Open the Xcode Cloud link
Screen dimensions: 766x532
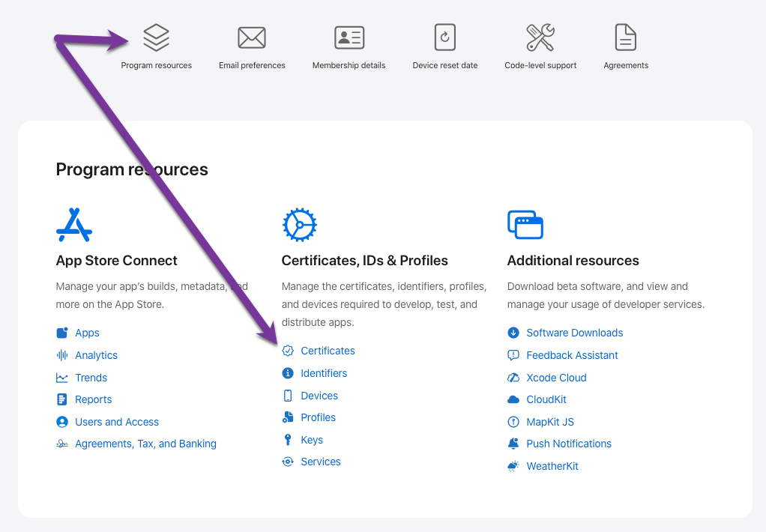pos(556,378)
